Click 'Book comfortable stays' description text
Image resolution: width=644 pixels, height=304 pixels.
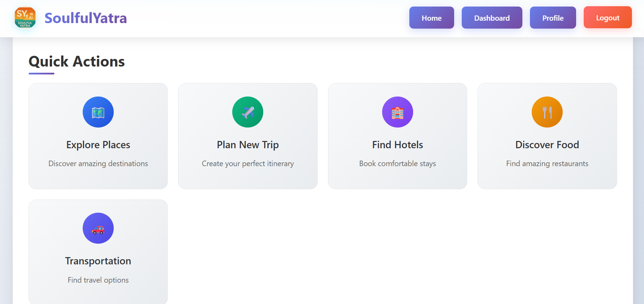click(398, 163)
